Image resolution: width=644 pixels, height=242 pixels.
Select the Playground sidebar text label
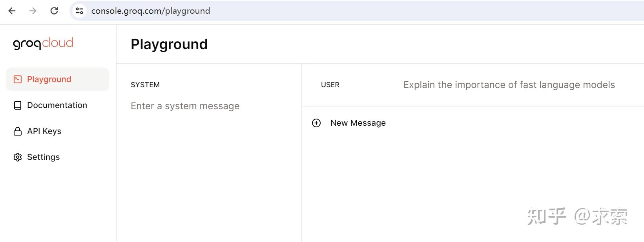[49, 79]
